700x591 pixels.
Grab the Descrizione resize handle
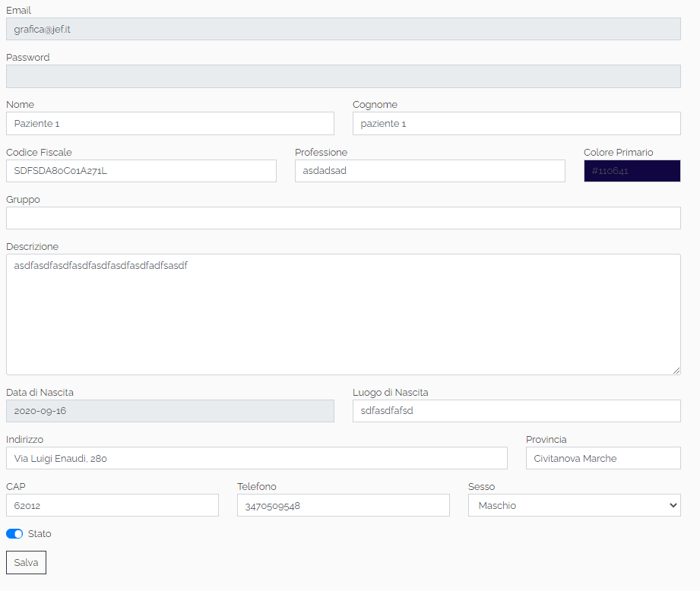(x=676, y=370)
